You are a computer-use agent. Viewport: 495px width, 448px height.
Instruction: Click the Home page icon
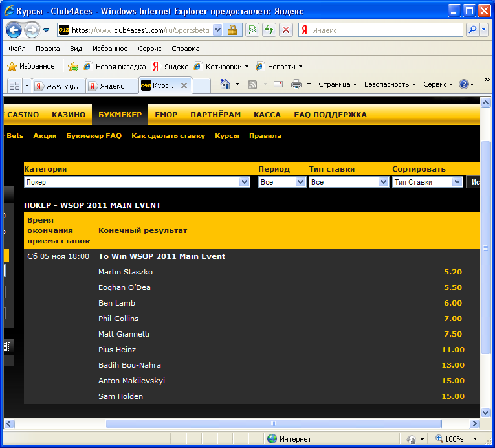pos(225,84)
